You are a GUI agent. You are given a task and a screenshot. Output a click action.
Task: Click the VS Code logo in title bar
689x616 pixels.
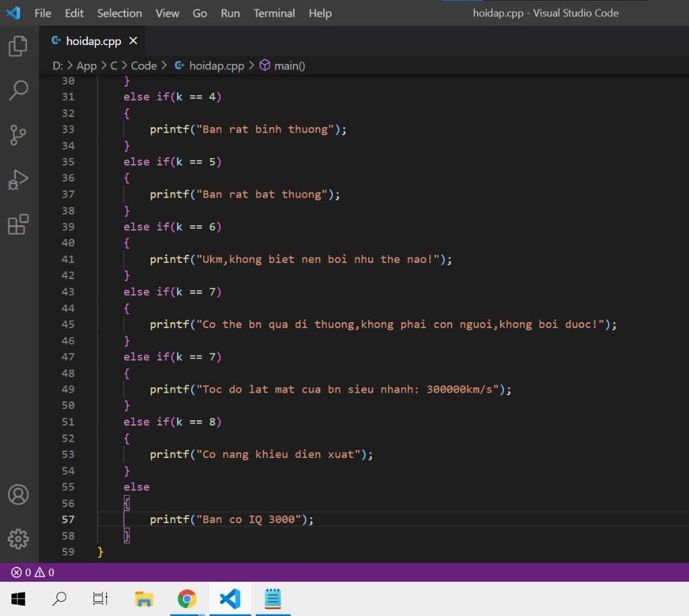13,13
